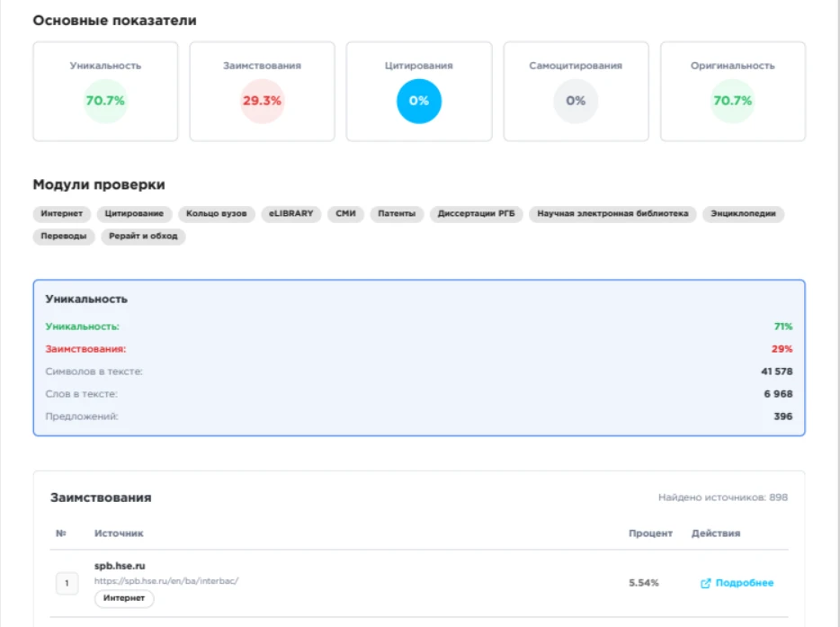
Task: Click the 71% uniqueness value
Action: point(783,327)
